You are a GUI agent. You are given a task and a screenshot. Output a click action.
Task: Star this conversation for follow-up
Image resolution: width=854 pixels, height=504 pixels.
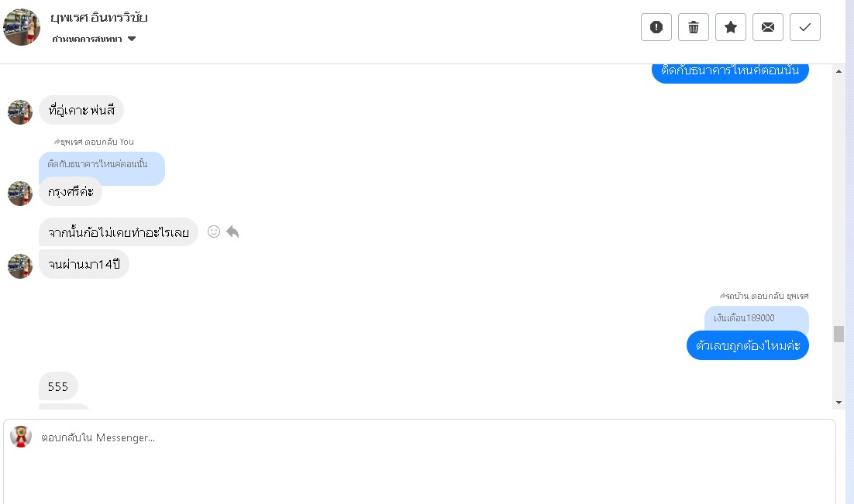[731, 27]
